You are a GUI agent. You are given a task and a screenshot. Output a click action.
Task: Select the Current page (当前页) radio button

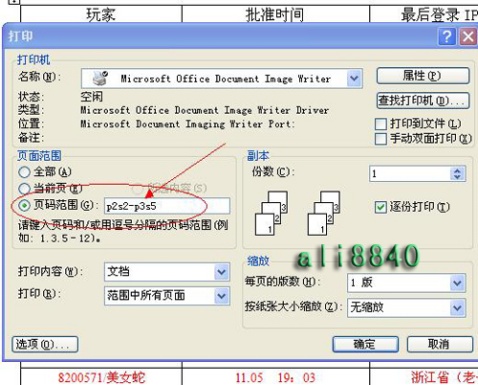[24, 189]
